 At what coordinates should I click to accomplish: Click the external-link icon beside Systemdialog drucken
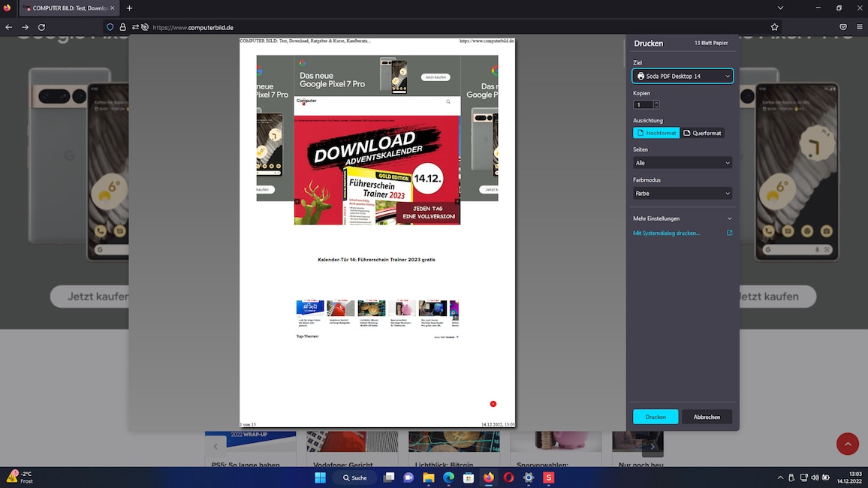pos(729,233)
